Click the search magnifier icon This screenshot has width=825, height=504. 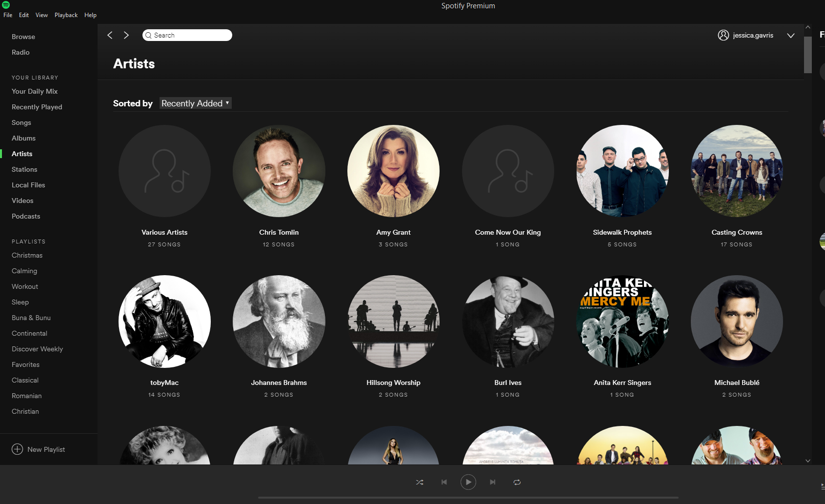point(149,35)
